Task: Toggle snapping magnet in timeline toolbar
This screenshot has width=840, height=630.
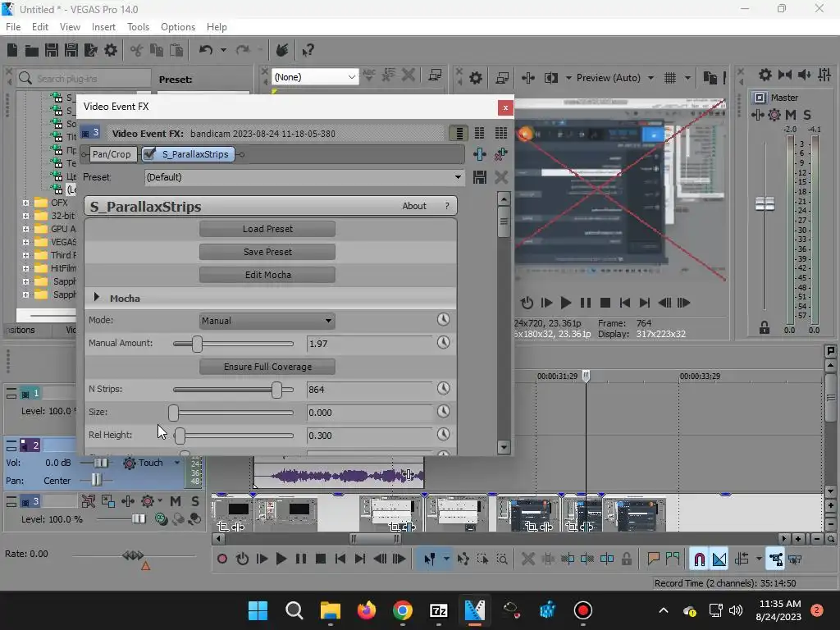Action: (699, 559)
